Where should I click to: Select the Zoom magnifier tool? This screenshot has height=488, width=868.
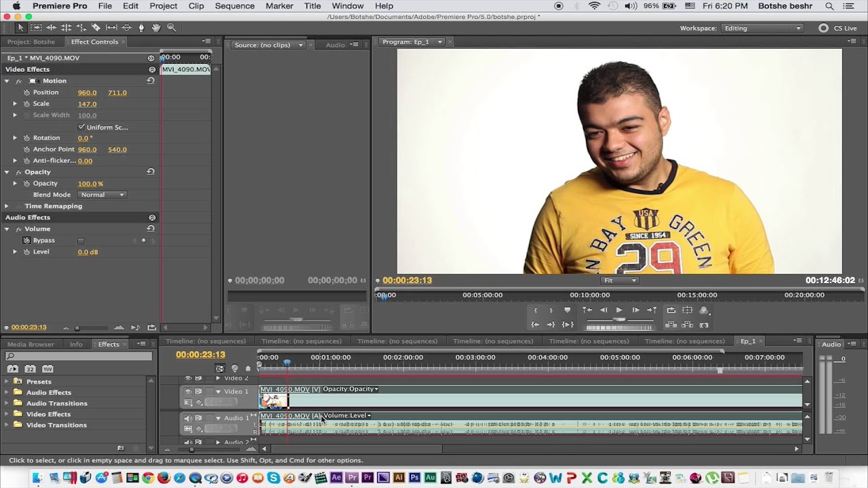pyautogui.click(x=172, y=28)
